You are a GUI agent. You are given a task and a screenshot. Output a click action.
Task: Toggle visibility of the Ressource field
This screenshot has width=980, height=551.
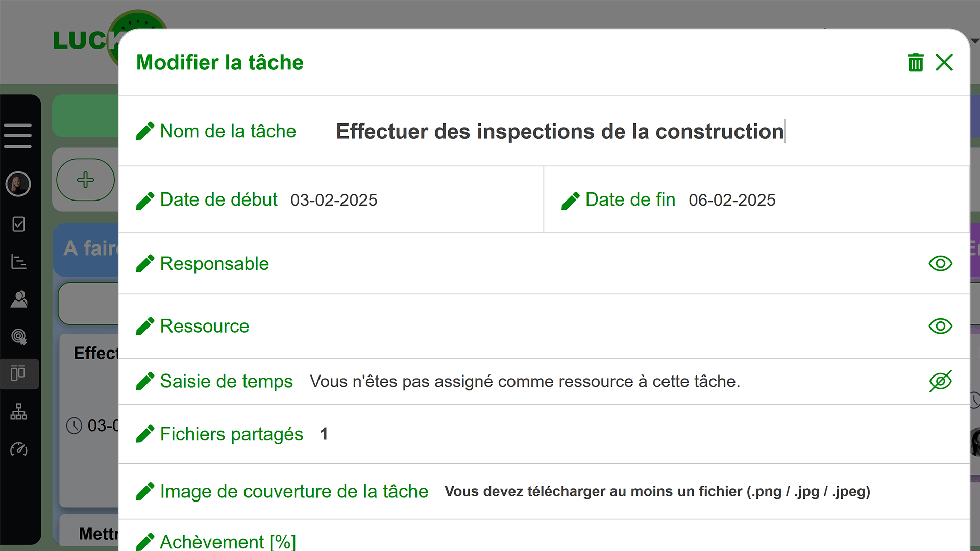click(941, 326)
